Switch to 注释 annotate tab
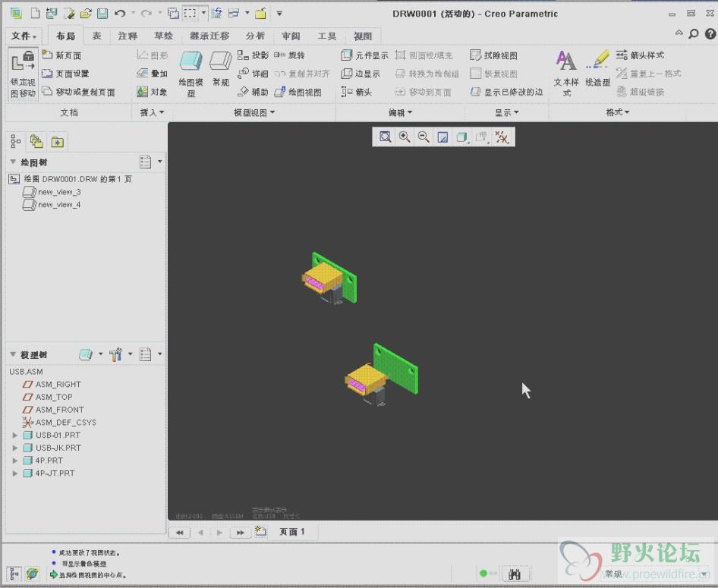Viewport: 718px width, 588px height. [x=128, y=36]
